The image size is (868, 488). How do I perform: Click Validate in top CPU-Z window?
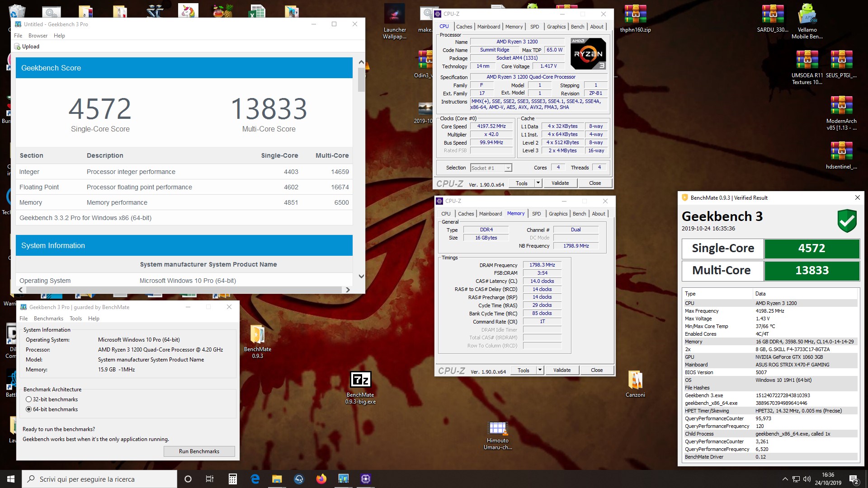tap(560, 183)
